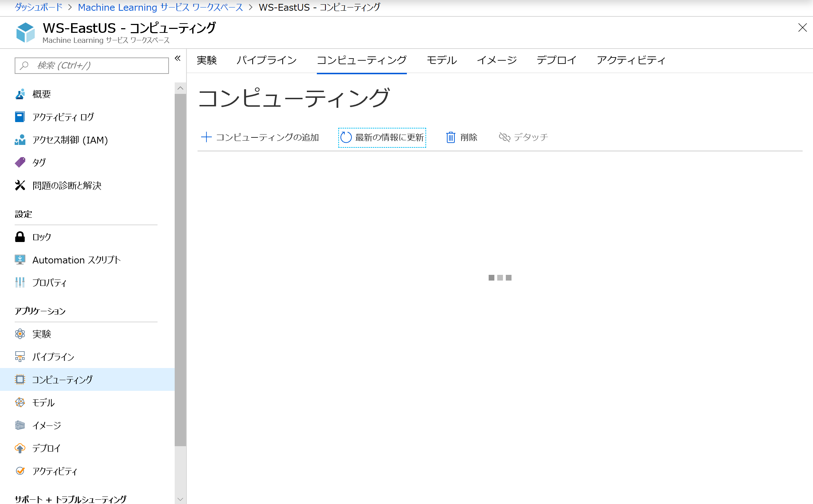813x504 pixels.
Task: Open the モデル application icon
Action: tap(20, 402)
